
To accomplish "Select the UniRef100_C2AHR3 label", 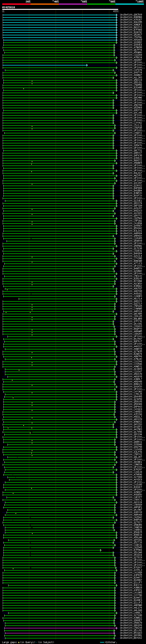I will pyautogui.click(x=131, y=296).
